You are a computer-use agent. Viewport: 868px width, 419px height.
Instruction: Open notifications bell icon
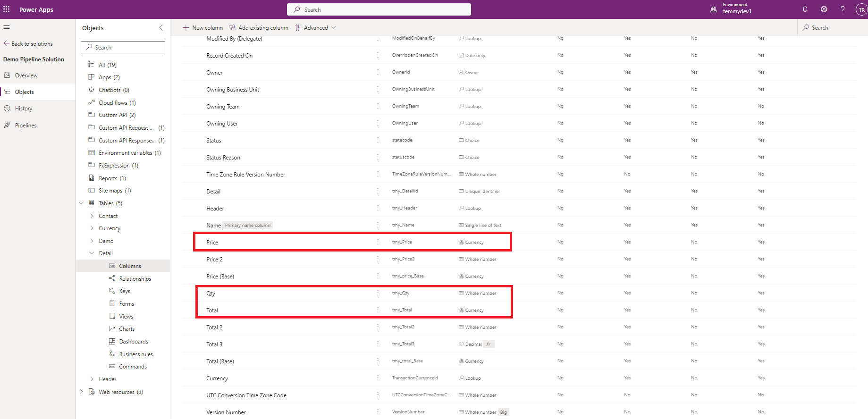(805, 9)
